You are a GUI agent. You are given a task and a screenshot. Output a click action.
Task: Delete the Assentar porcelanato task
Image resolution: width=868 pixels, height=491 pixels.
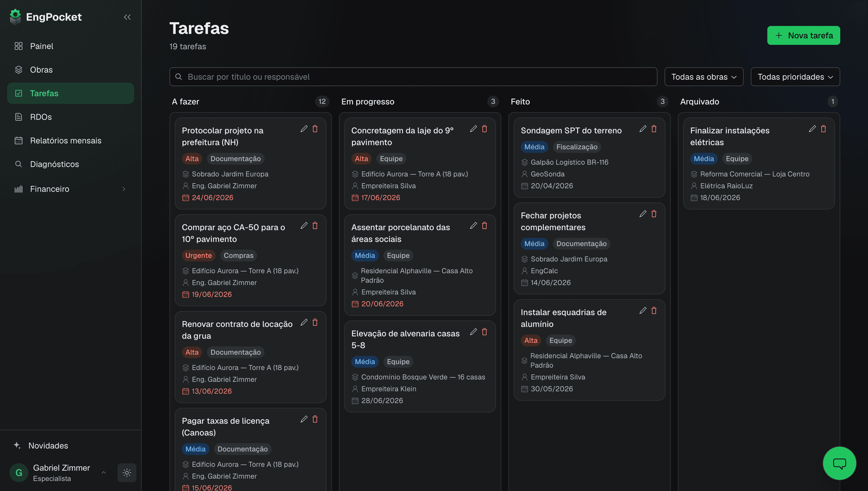click(x=484, y=225)
